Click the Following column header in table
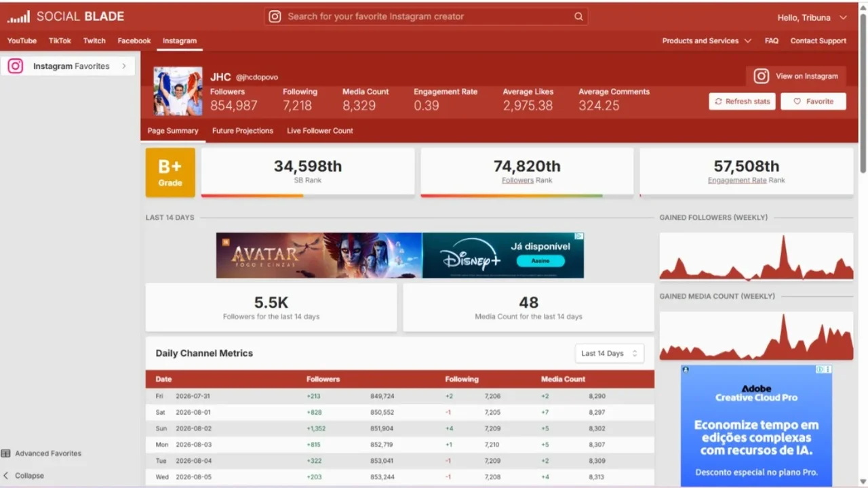 462,380
